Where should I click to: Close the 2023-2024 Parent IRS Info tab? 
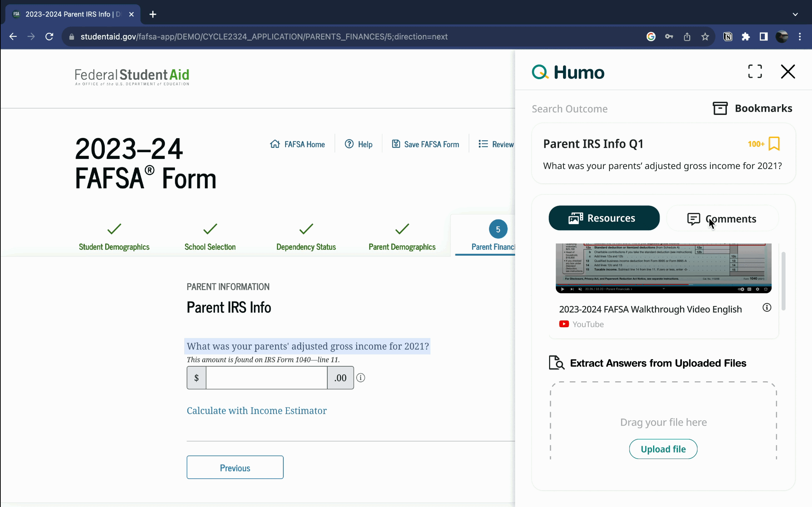tap(131, 14)
